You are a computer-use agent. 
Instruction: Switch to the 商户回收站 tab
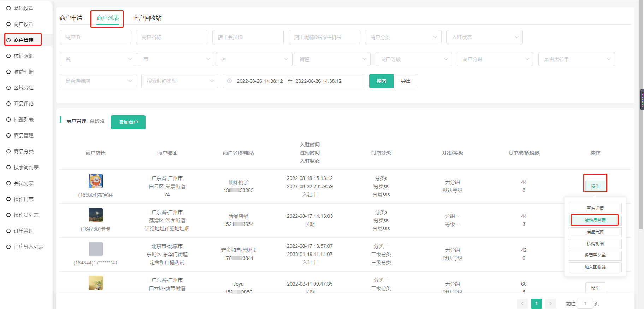147,18
